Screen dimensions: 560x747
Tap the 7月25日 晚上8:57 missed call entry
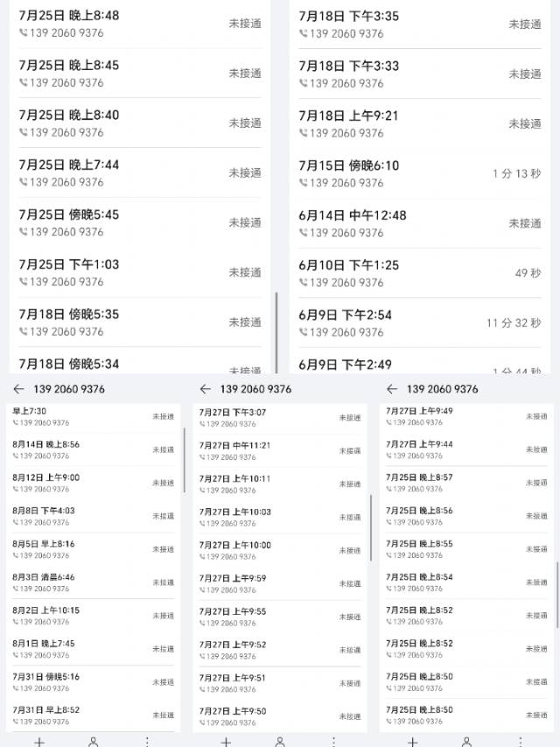pos(465,484)
